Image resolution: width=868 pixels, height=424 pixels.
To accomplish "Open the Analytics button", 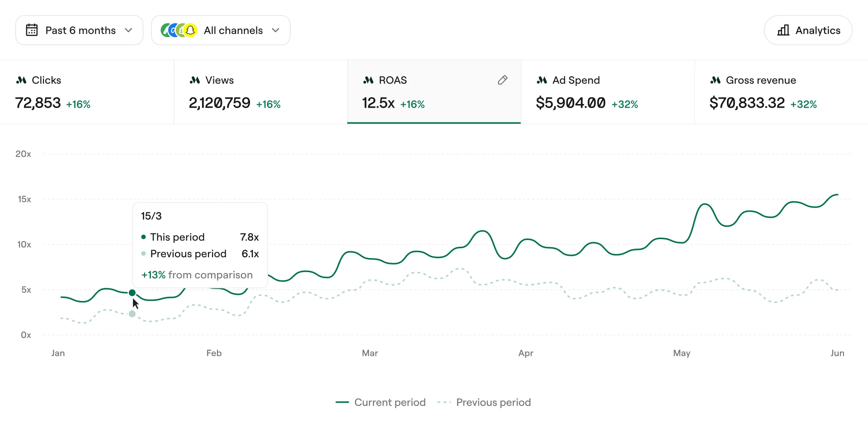I will [x=808, y=30].
